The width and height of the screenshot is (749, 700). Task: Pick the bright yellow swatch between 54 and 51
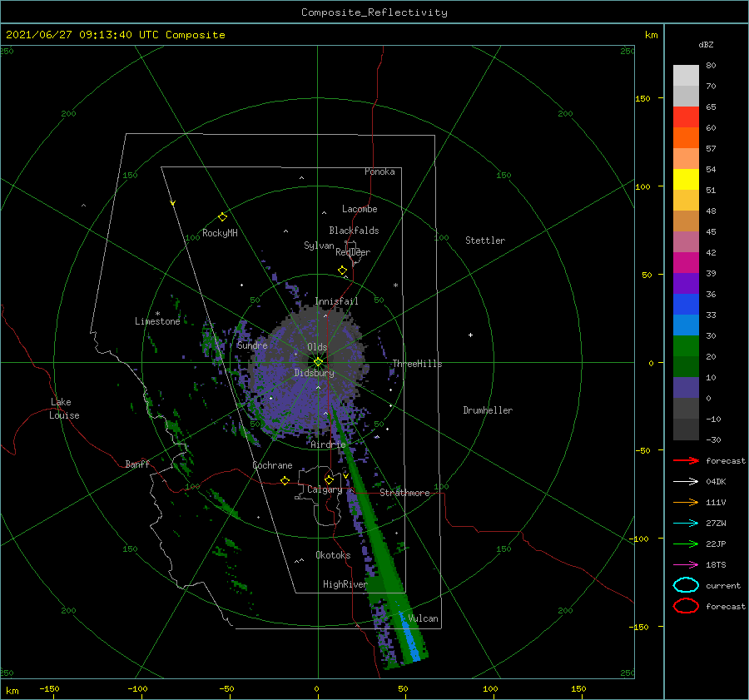click(x=686, y=179)
